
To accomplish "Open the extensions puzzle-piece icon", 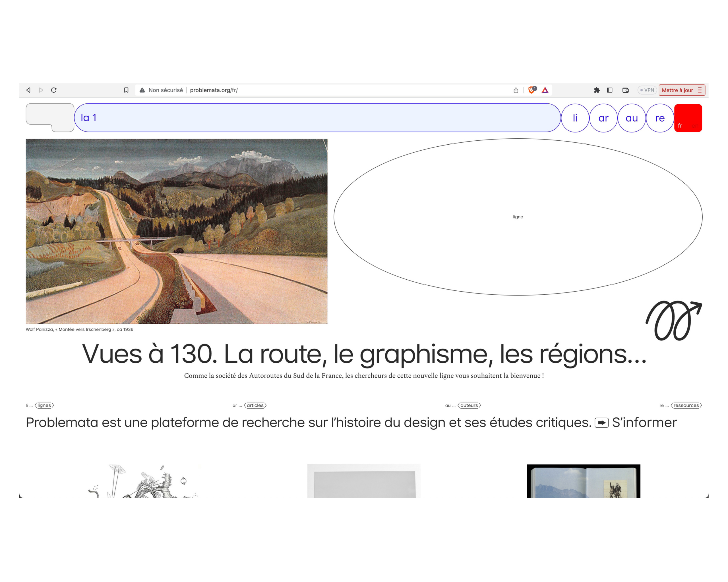I will point(597,90).
